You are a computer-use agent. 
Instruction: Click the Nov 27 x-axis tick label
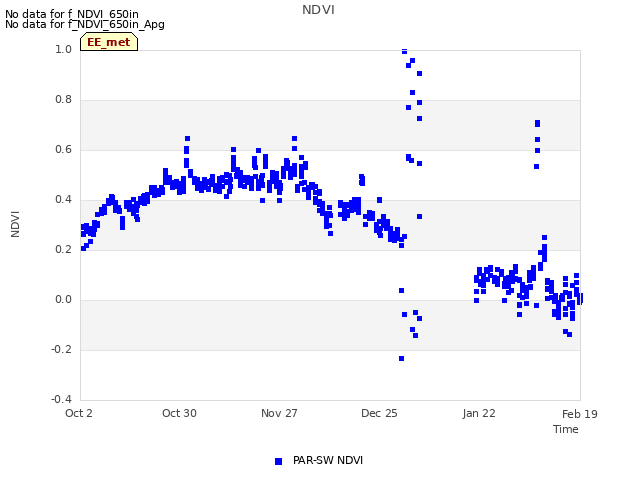click(279, 413)
